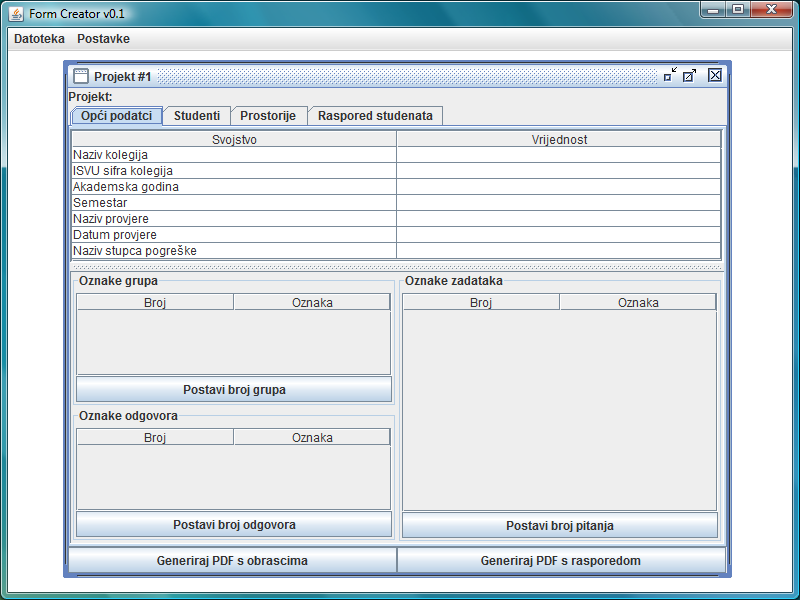Open the Raspored studenata tab
This screenshot has height=600, width=800.
(x=375, y=116)
